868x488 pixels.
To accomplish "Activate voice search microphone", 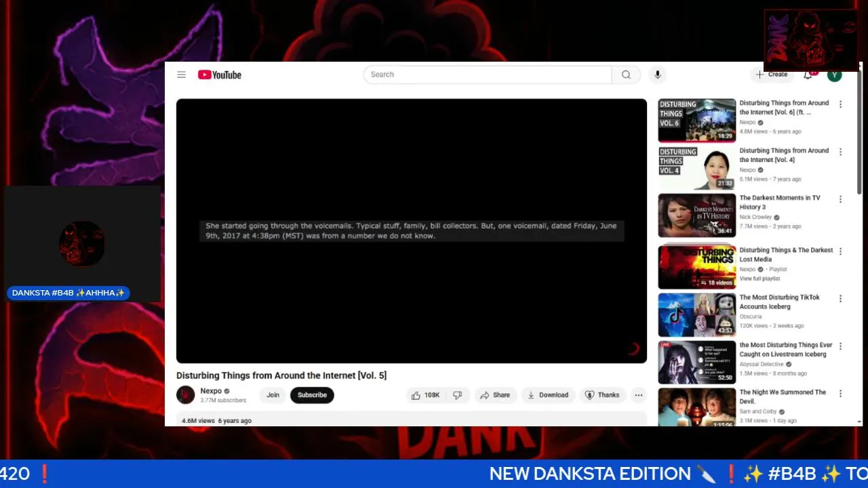I will click(x=657, y=75).
